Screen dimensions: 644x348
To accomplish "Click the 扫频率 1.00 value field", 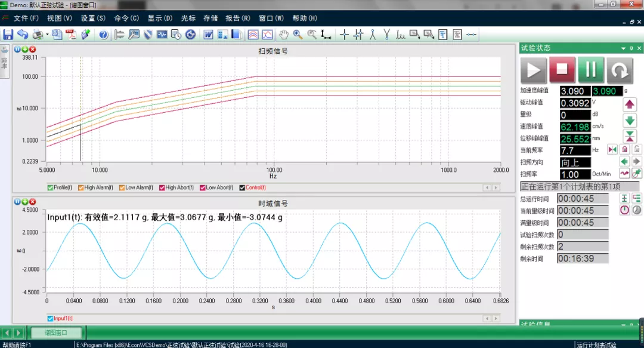I will 575,174.
